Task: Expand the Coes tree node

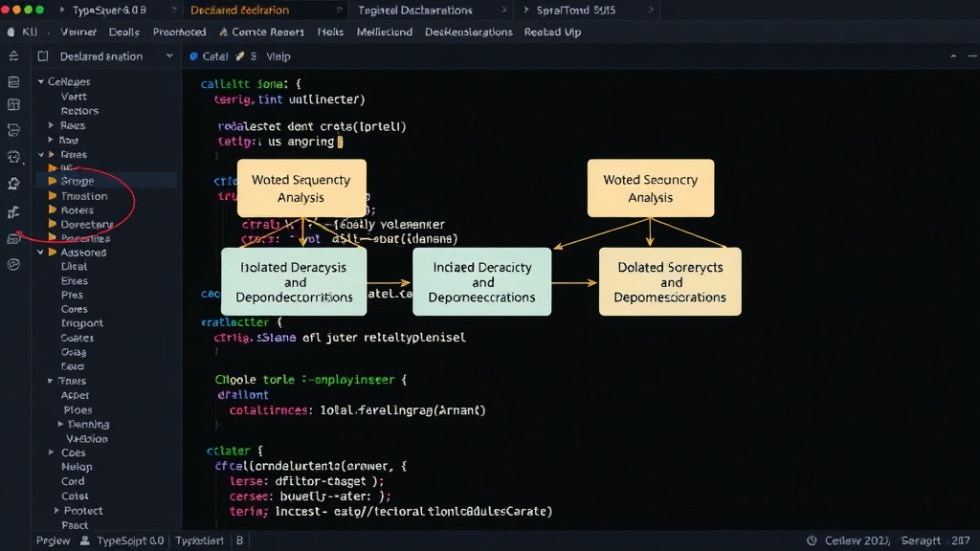Action: tap(52, 452)
